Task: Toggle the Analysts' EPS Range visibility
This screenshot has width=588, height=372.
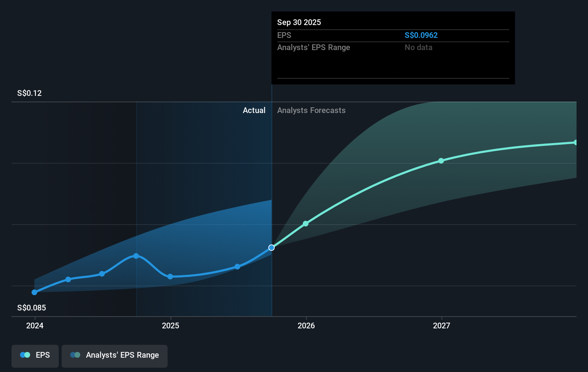Action: pyautogui.click(x=114, y=356)
